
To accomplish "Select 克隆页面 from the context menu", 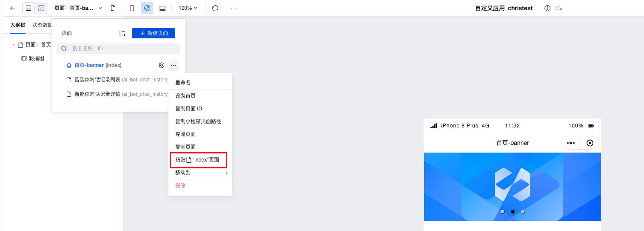I will [x=185, y=134].
